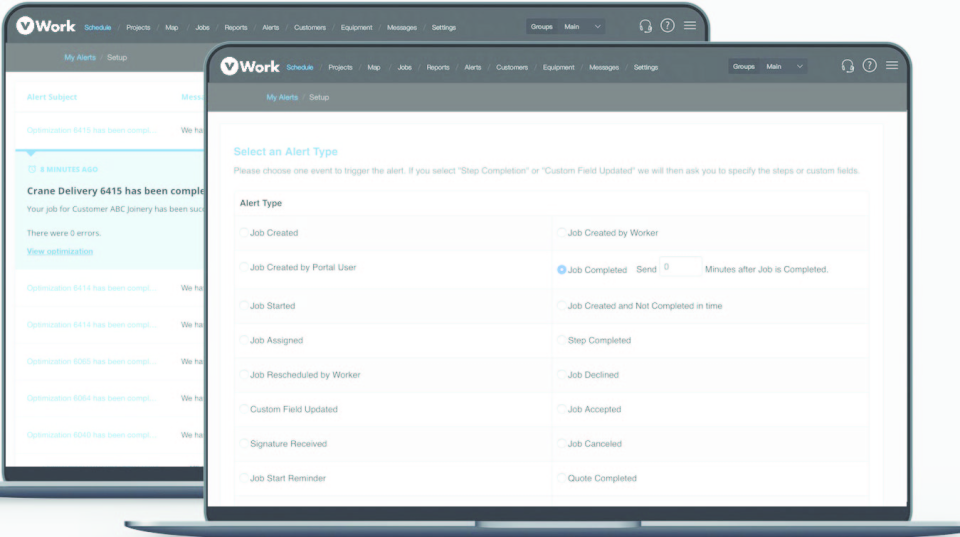Open Schedule menu in back window
This screenshot has height=537, width=960.
[x=97, y=28]
